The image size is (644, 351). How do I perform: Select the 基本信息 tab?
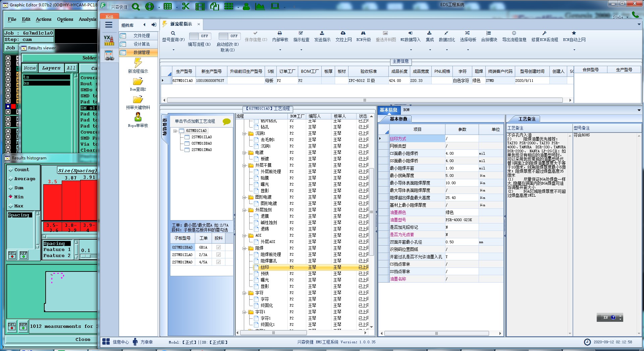point(388,110)
